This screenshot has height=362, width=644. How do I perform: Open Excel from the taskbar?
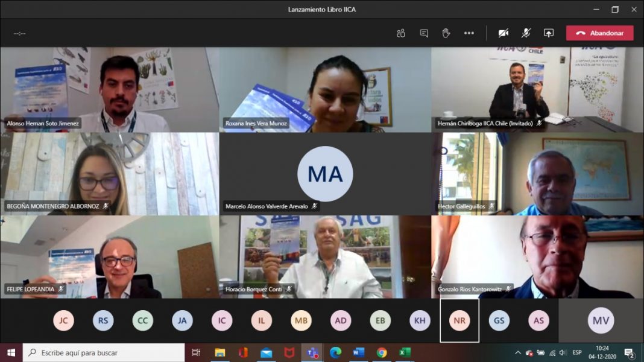click(x=405, y=352)
